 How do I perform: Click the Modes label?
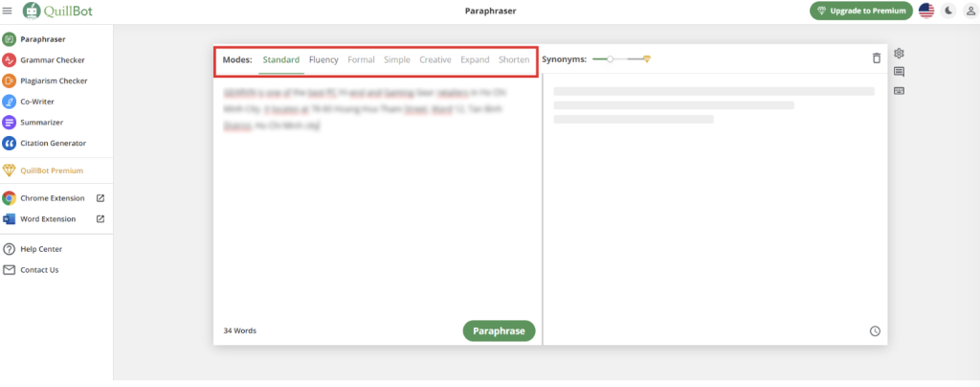pyautogui.click(x=237, y=60)
